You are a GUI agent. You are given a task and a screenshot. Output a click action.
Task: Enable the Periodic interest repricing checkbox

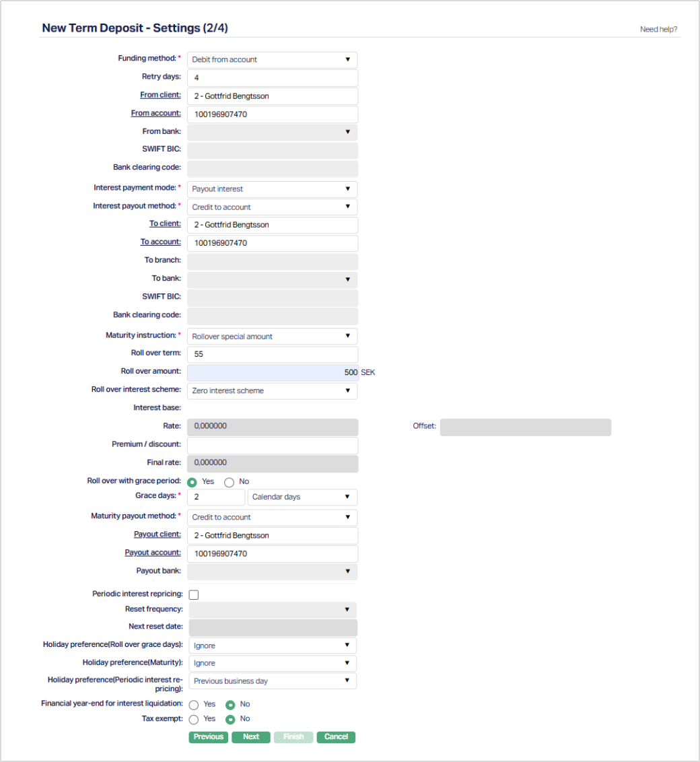tap(194, 594)
